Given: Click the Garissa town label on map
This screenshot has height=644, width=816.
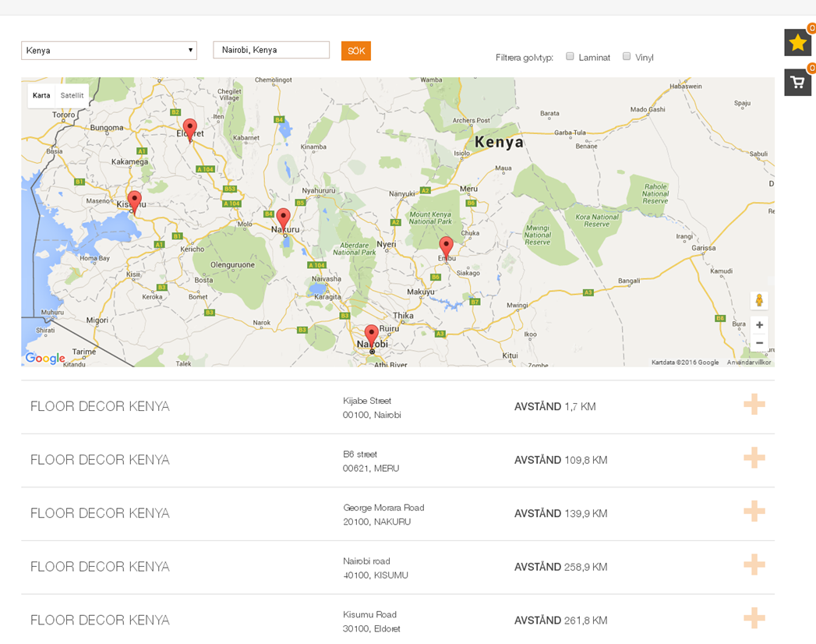Looking at the screenshot, I should click(704, 248).
